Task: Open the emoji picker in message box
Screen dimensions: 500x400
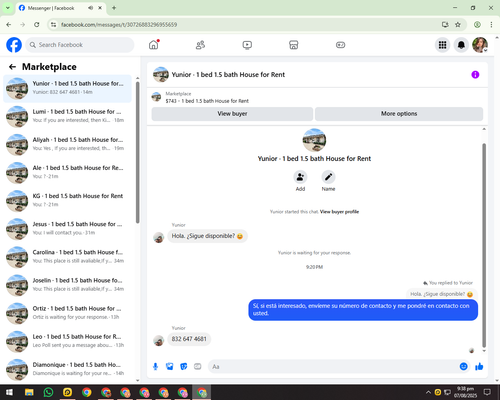Action: click(463, 367)
